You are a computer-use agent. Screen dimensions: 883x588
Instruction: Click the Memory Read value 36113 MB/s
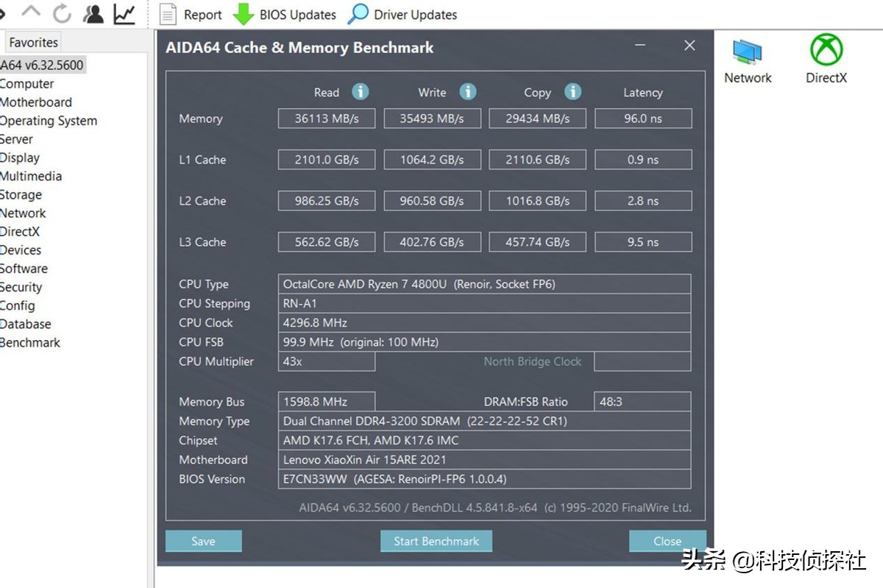[x=327, y=118]
